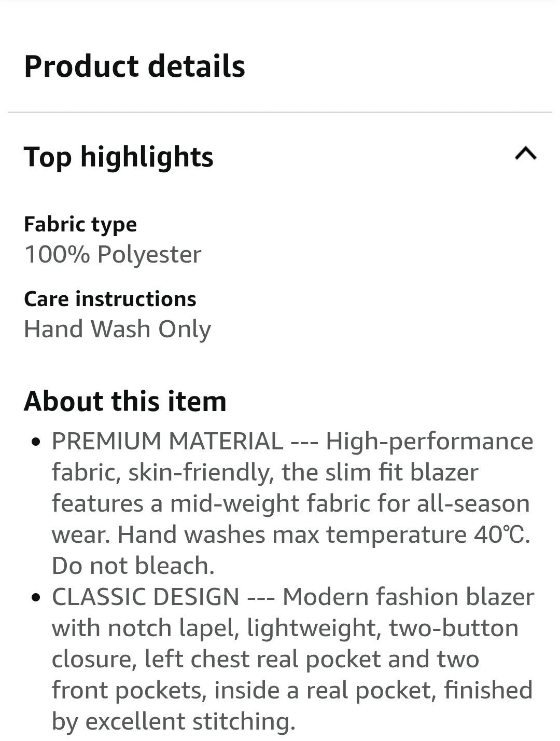Click the bullet dot before PREMIUM MATERIAL
The image size is (560, 741).
click(36, 443)
